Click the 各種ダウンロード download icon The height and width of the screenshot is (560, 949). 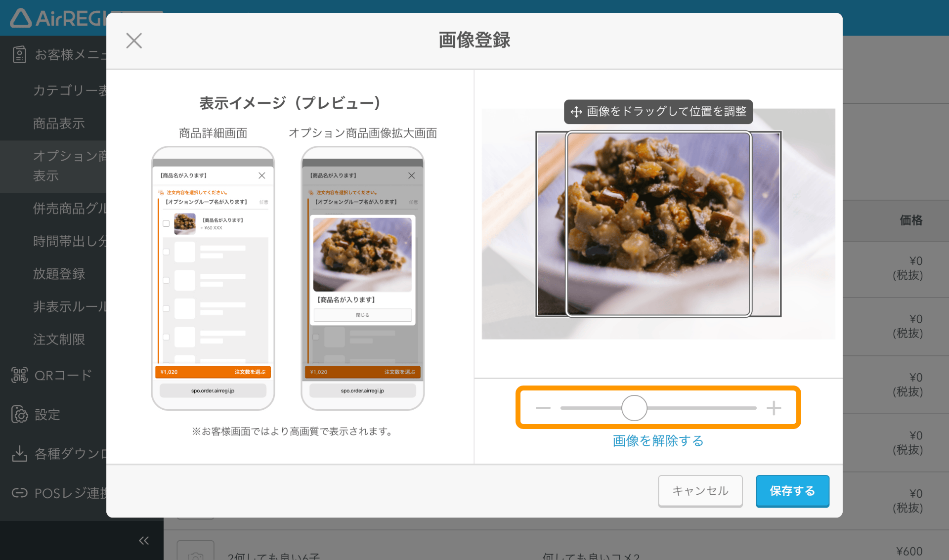click(x=19, y=453)
